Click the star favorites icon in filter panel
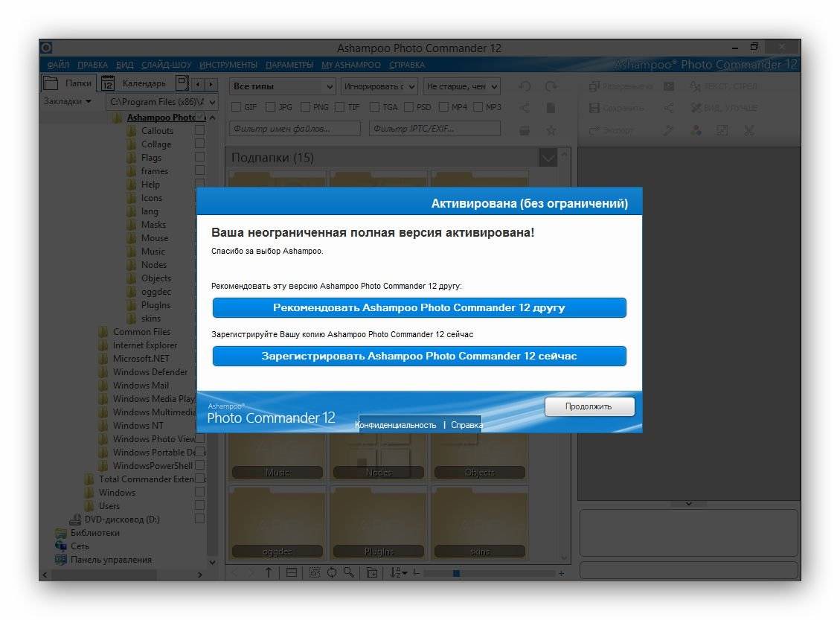840x620 pixels. click(x=551, y=130)
